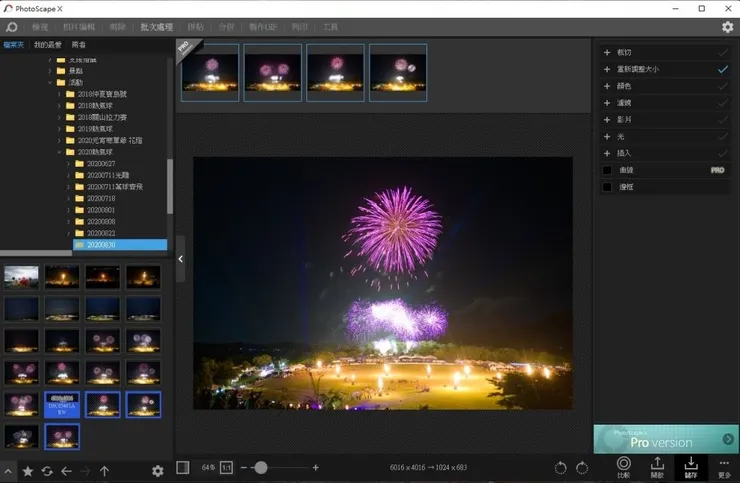740x483 pixels.
Task: Refresh the folder with the circular arrows icon
Action: (x=47, y=471)
